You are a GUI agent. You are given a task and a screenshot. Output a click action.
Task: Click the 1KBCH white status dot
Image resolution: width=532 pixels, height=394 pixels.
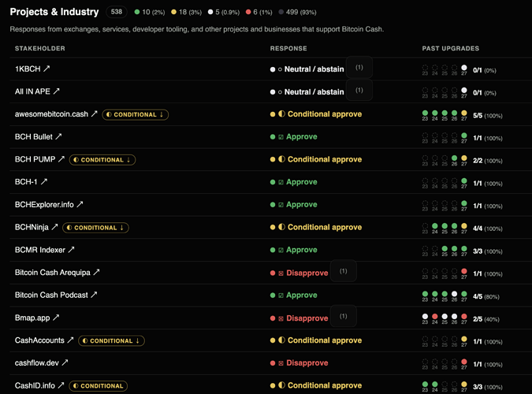point(273,69)
